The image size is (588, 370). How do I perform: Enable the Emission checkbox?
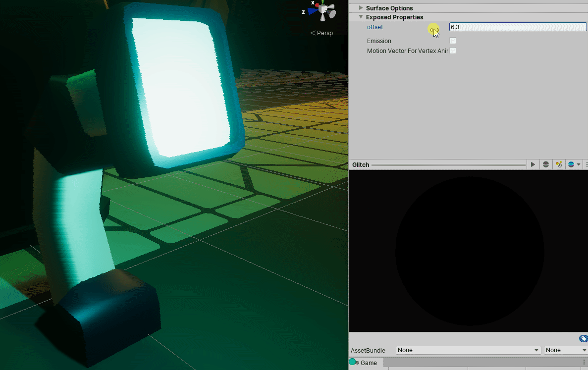coord(453,41)
